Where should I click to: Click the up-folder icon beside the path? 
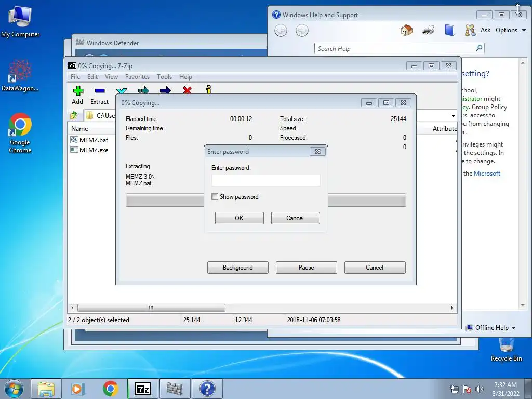click(x=74, y=115)
